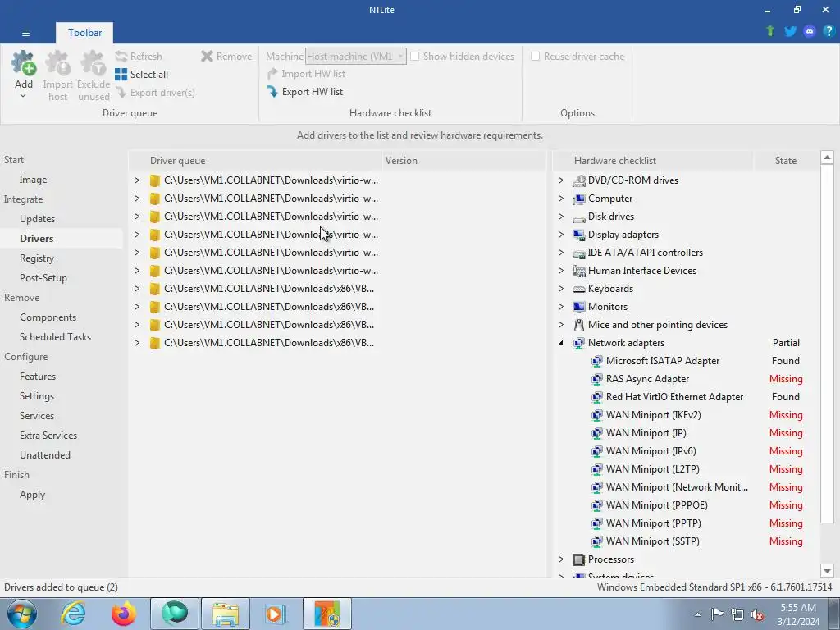840x630 pixels.
Task: Click the Processors device icon
Action: (x=578, y=559)
